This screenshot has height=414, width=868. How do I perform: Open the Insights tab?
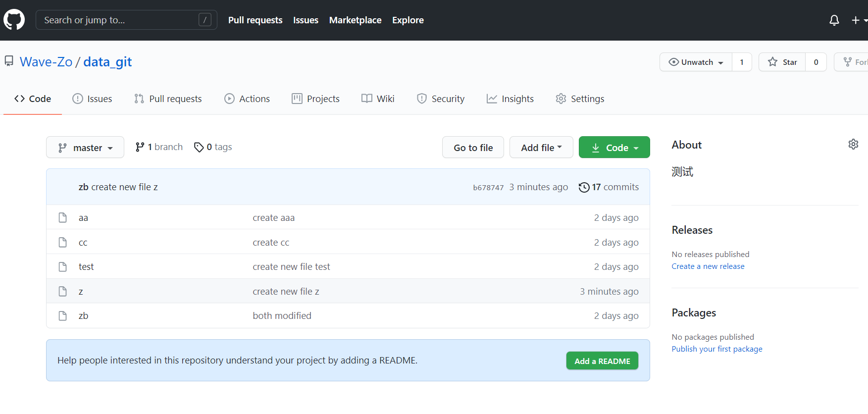click(x=510, y=99)
